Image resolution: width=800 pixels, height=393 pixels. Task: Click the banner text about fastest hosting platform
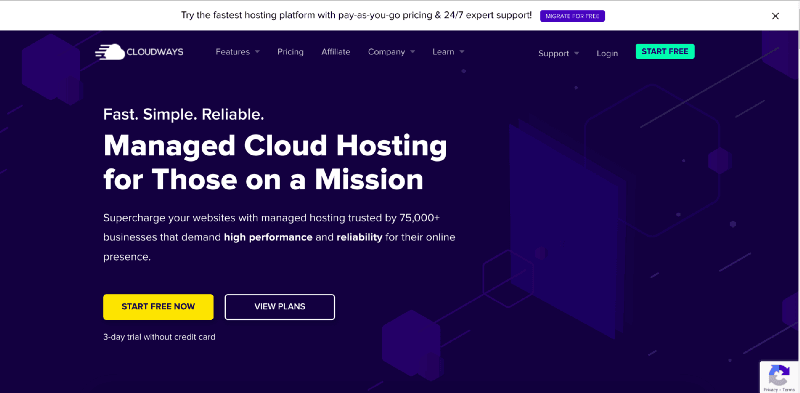(x=356, y=15)
